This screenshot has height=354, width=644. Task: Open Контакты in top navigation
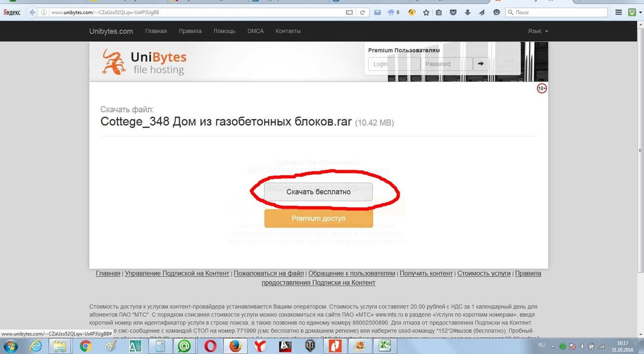[288, 31]
